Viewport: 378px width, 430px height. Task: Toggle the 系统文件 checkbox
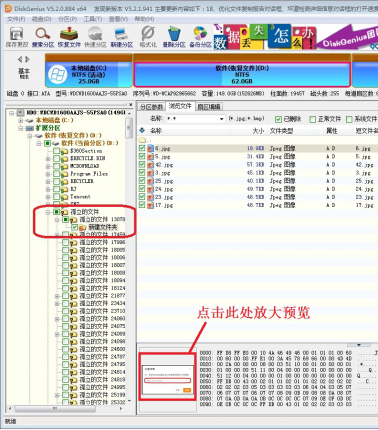pyautogui.click(x=349, y=119)
